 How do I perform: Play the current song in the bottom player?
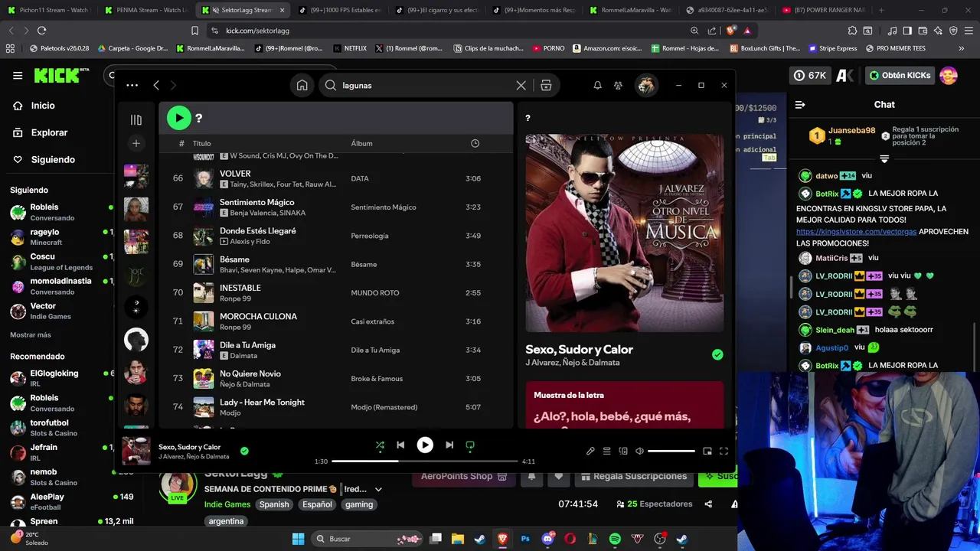[x=425, y=445]
